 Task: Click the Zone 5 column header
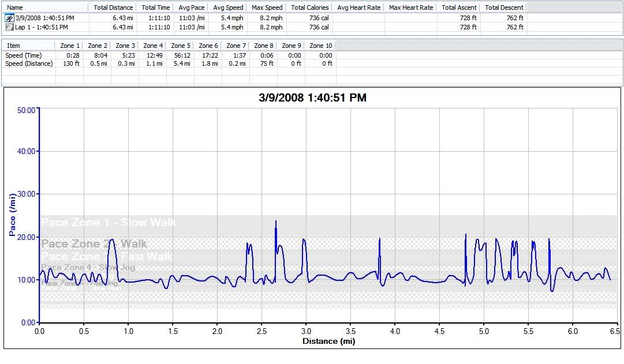point(181,46)
